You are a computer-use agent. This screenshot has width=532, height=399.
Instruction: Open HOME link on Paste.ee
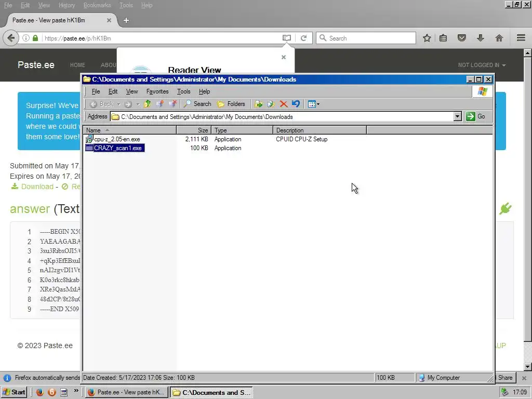tap(77, 65)
